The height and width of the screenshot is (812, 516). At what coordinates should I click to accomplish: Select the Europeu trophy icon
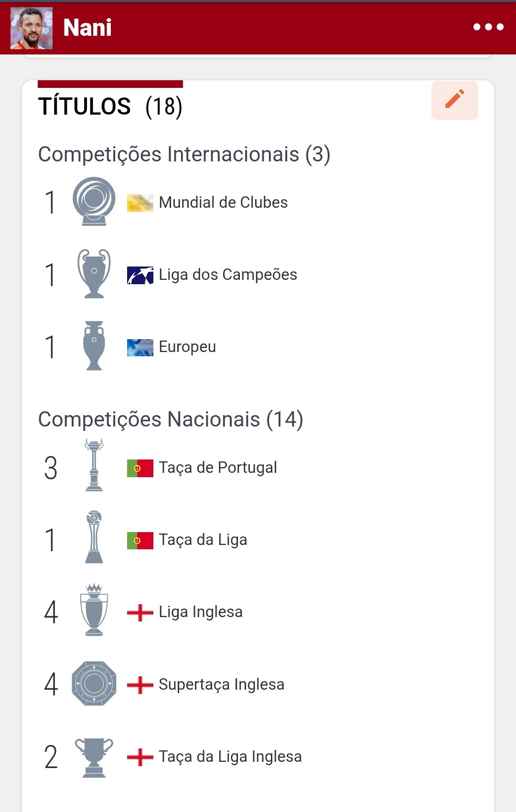94,346
